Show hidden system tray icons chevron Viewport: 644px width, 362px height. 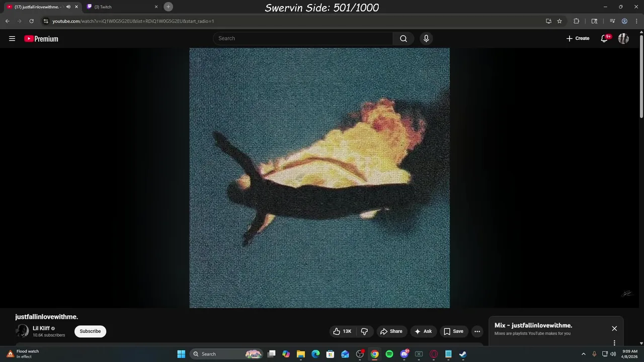pos(584,354)
